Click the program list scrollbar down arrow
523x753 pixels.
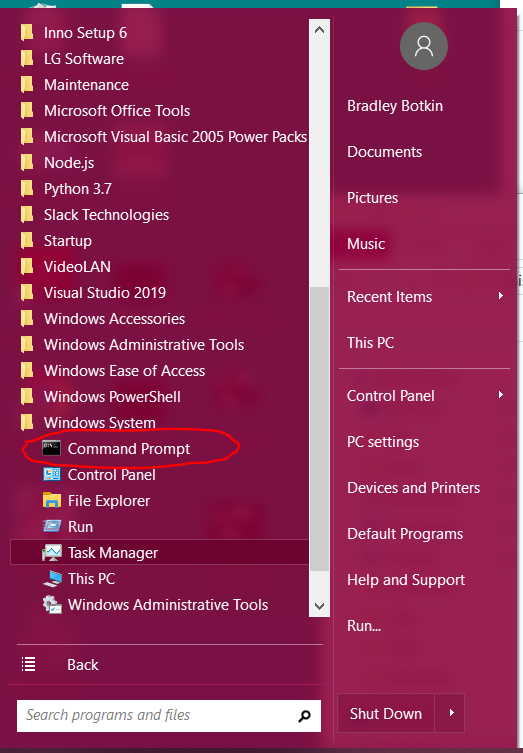[x=319, y=606]
